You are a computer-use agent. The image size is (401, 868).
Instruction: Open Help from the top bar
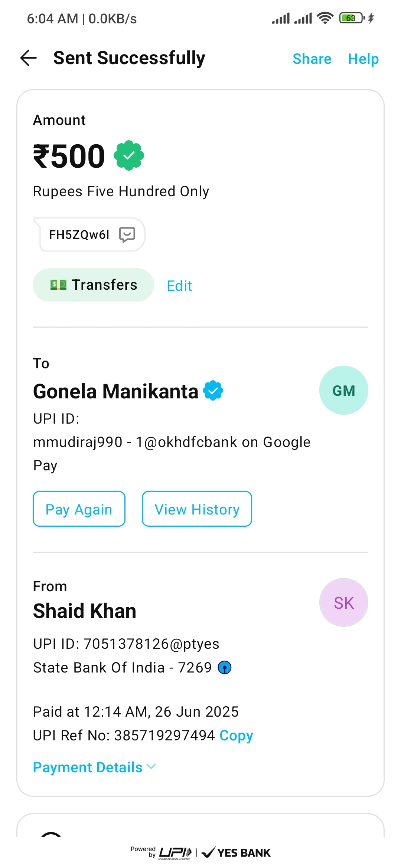(x=363, y=59)
